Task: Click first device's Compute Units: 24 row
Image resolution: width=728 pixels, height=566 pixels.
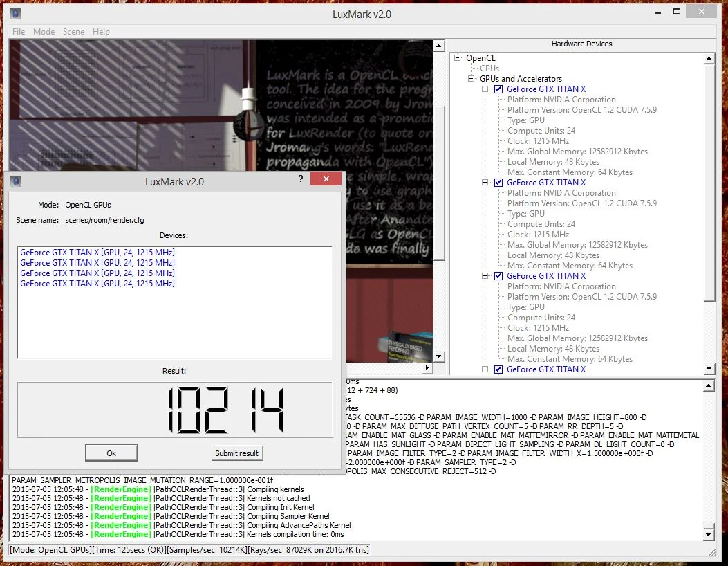Action: [541, 131]
